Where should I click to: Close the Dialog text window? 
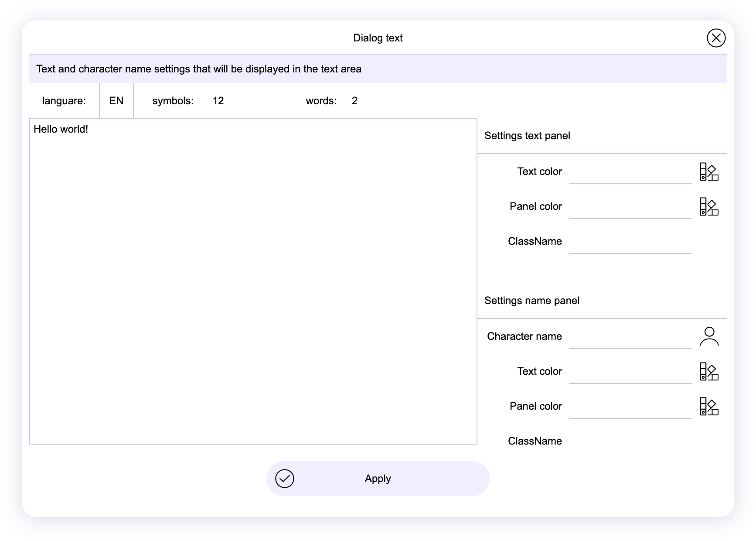click(716, 38)
